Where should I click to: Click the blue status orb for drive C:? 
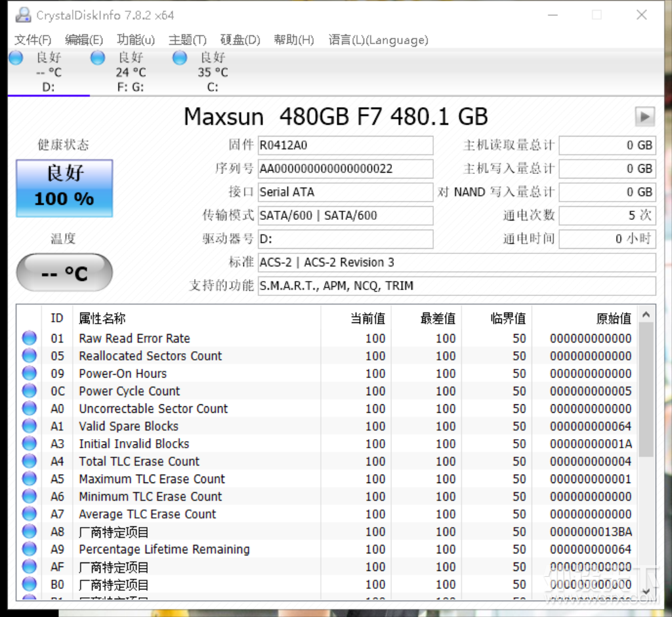[x=180, y=58]
